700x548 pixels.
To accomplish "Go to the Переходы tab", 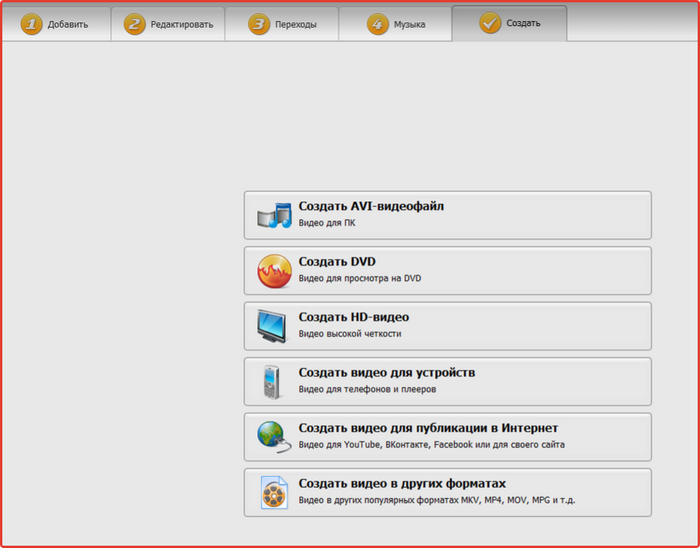I will click(x=282, y=24).
